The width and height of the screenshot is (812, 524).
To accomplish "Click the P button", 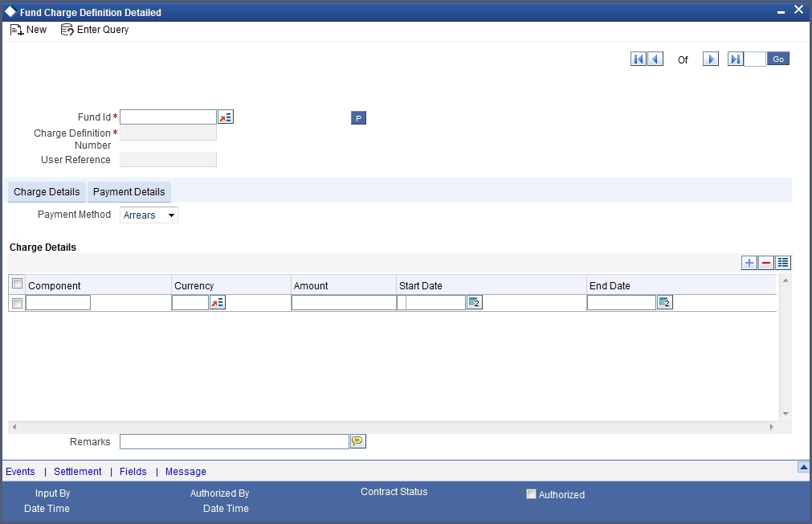I will coord(358,118).
